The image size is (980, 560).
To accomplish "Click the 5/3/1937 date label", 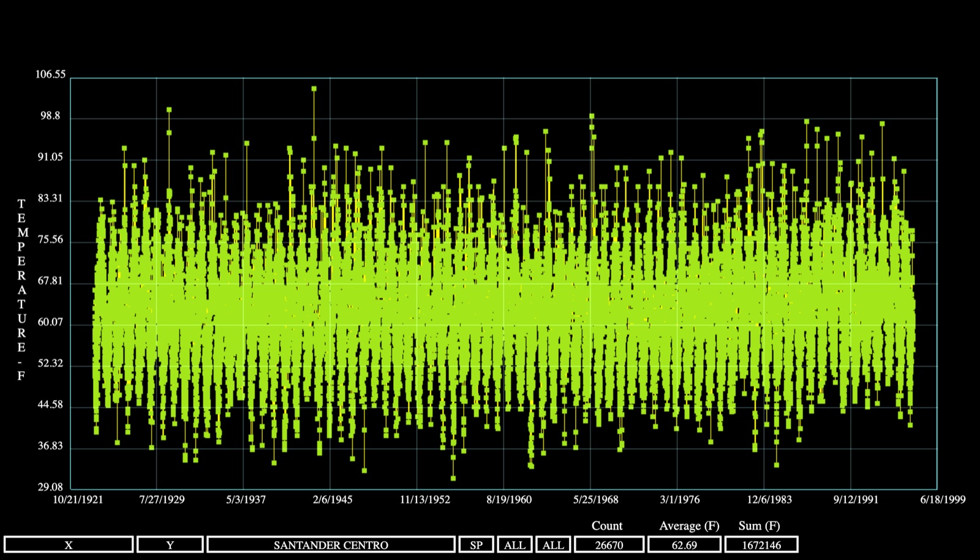I will pos(246,499).
